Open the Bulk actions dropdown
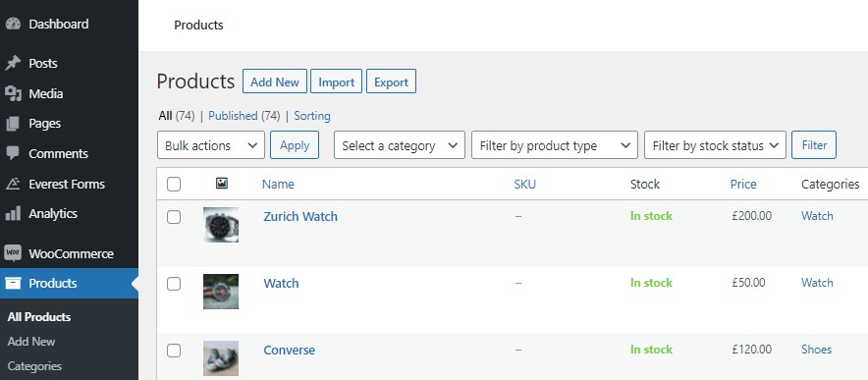 211,145
